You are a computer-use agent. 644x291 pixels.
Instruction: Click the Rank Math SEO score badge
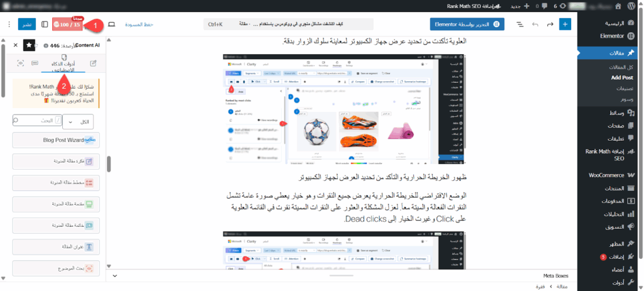point(67,25)
